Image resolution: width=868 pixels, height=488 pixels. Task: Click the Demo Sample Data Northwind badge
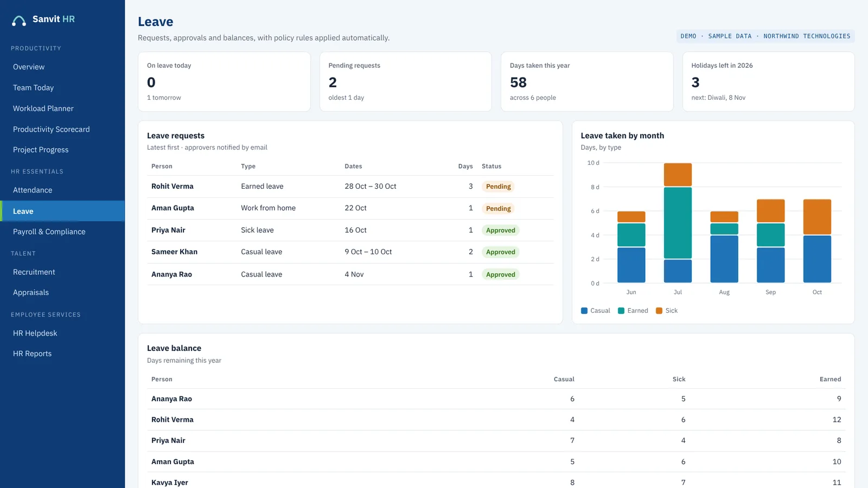(x=765, y=36)
